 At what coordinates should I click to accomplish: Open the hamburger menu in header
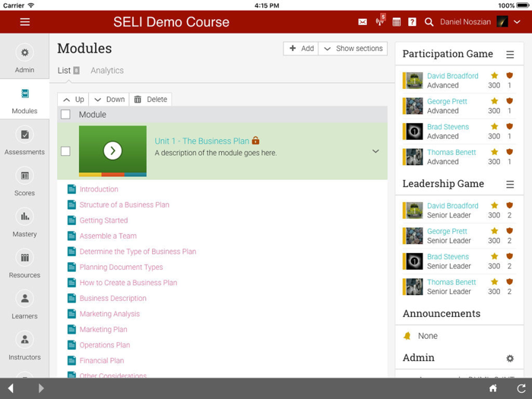[25, 22]
